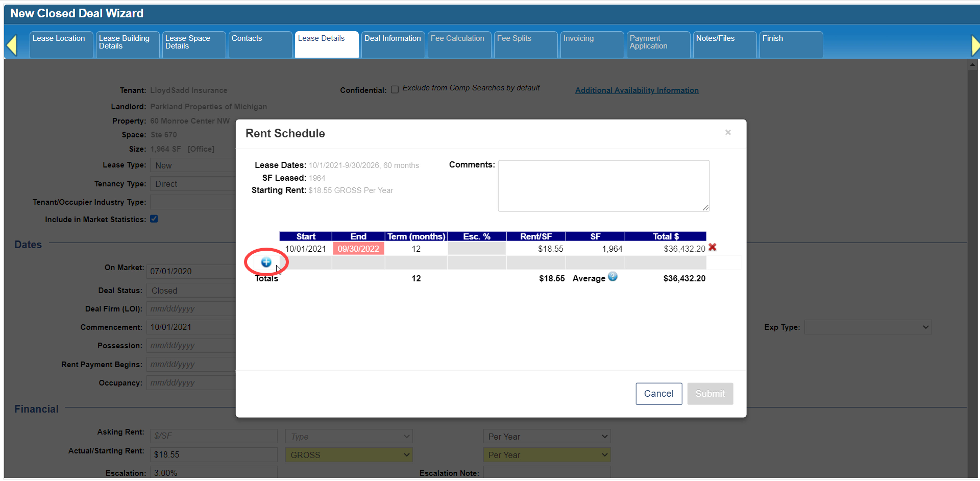This screenshot has height=481, width=980.
Task: Click the left yellow wizard arrow
Action: 12,45
